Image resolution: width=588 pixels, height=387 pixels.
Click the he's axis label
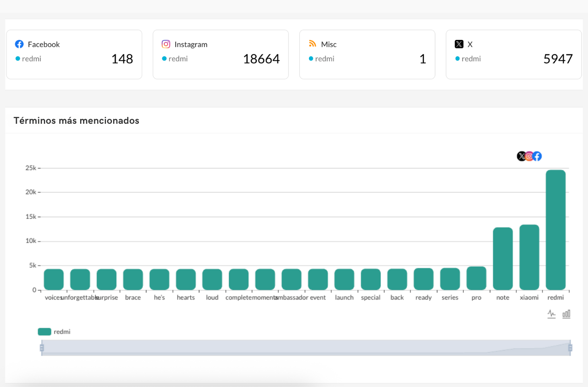(159, 298)
